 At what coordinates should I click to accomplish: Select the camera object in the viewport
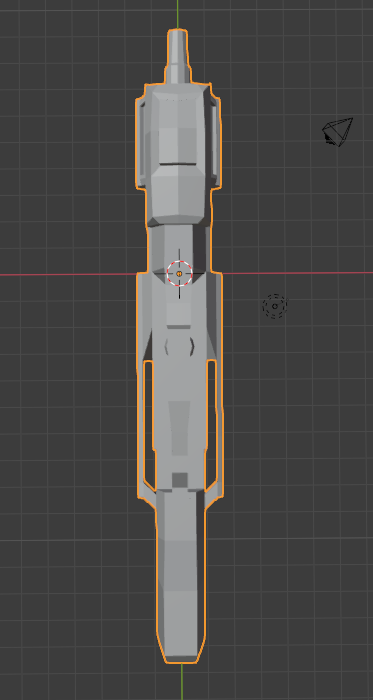coord(337,131)
